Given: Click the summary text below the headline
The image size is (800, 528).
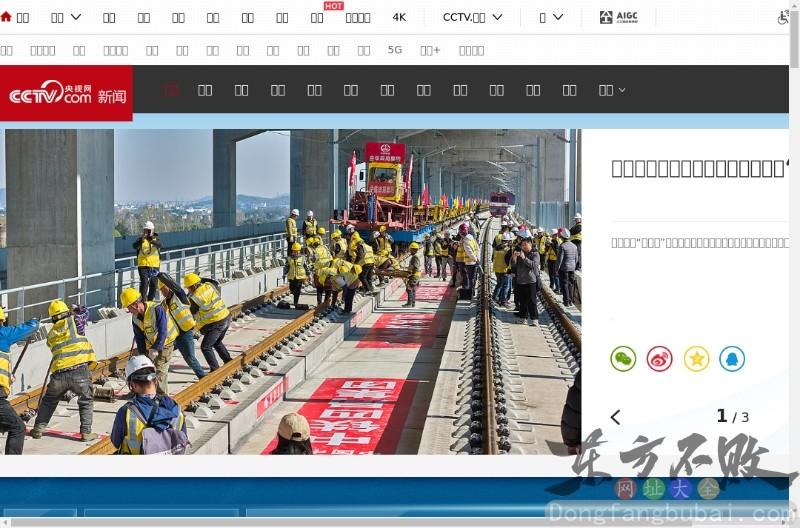Looking at the screenshot, I should (698, 242).
